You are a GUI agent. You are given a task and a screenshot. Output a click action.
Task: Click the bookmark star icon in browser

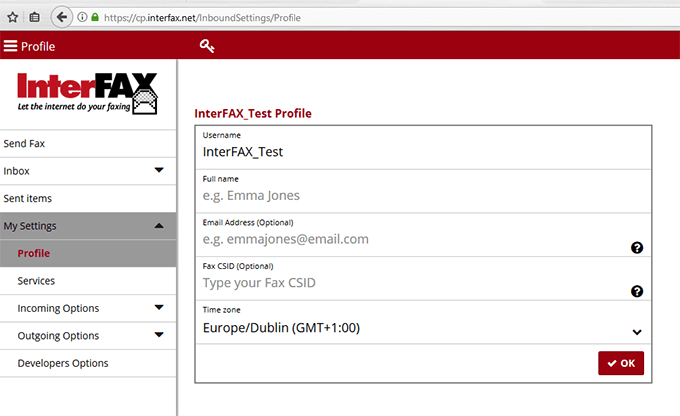(13, 17)
